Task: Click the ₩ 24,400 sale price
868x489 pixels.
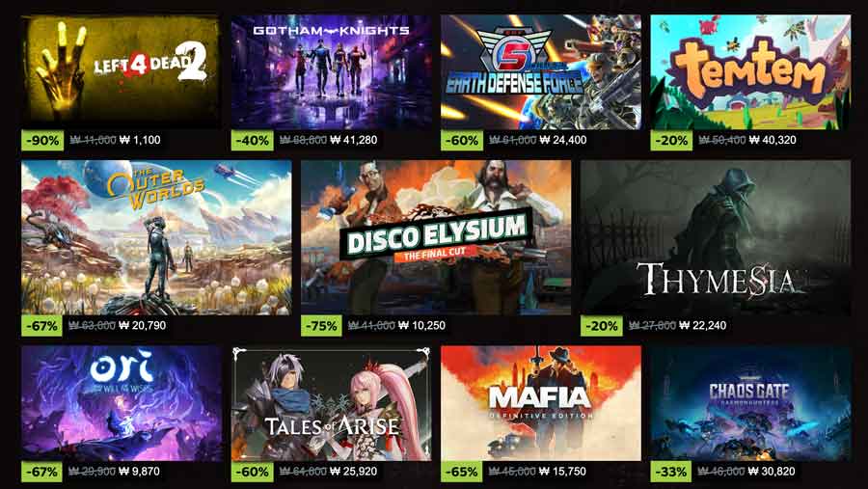Action: [x=563, y=140]
